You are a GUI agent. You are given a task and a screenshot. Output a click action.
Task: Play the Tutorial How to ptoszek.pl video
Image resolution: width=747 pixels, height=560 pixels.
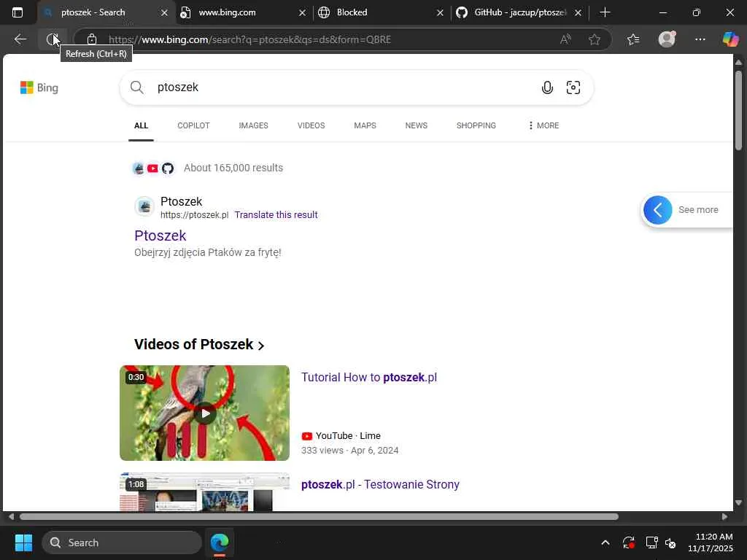tap(204, 413)
